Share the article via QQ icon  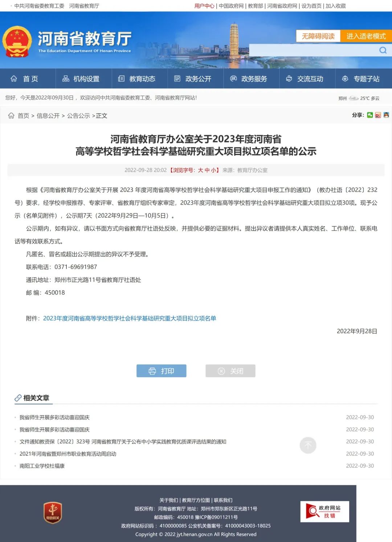[x=386, y=115]
